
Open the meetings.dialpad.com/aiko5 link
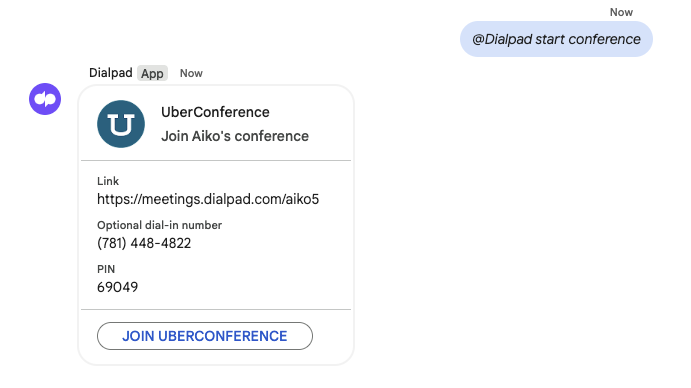pos(208,199)
